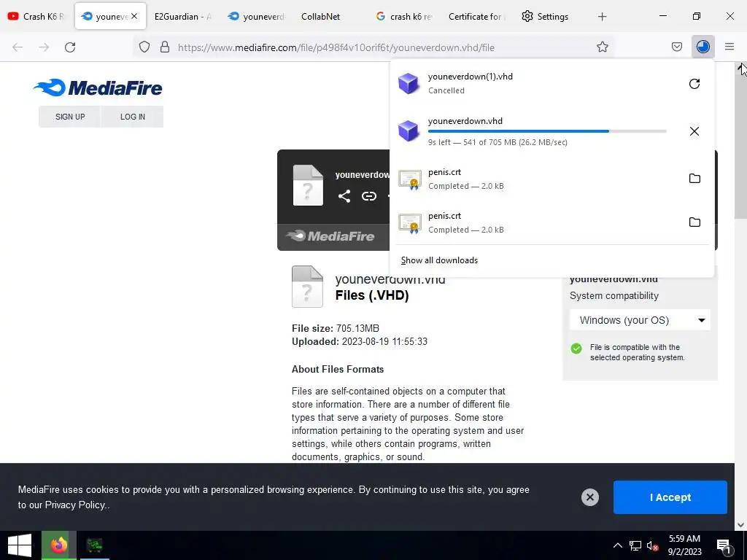The width and height of the screenshot is (747, 560).
Task: Show hidden system tray icons
Action: pyautogui.click(x=617, y=545)
